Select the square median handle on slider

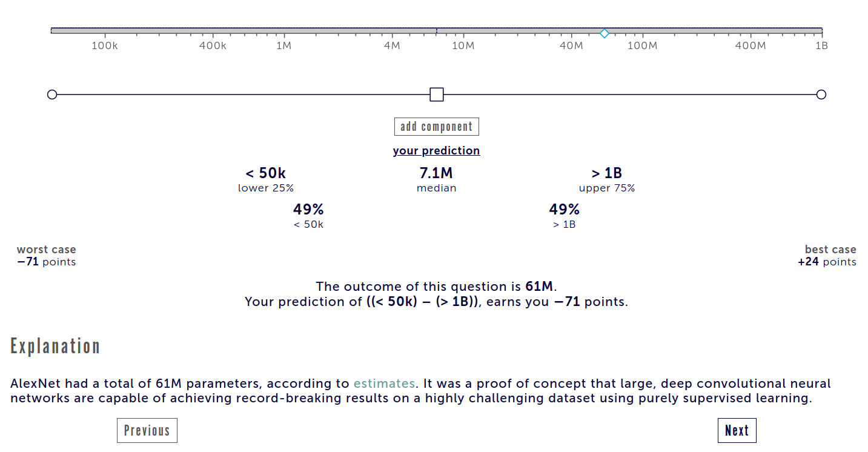pyautogui.click(x=437, y=95)
